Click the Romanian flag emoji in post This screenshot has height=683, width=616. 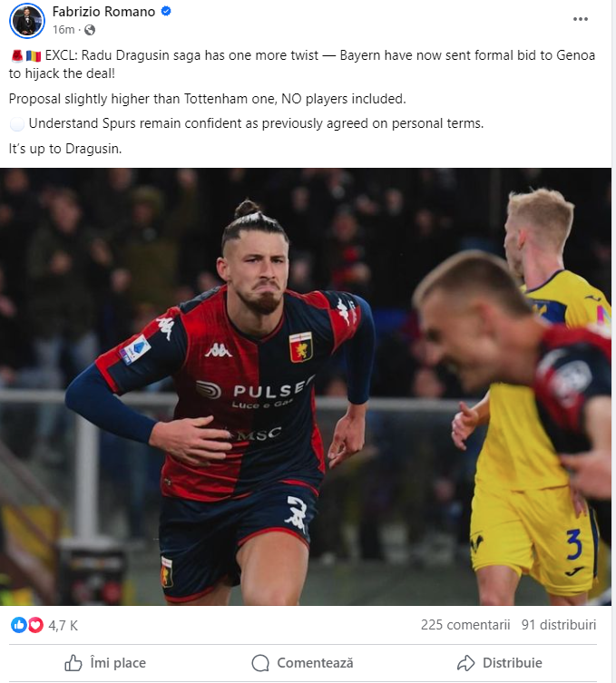coord(34,55)
